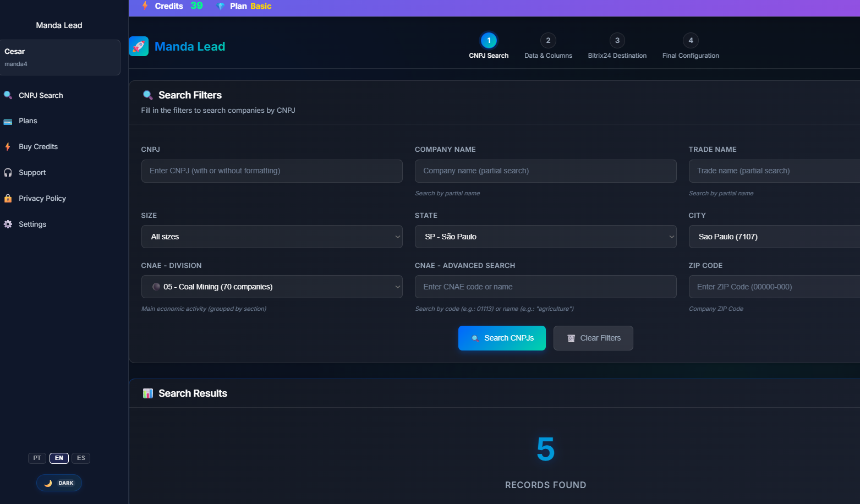Click the Manda Lead rocket logo icon
Screen dimensions: 860x504
pyautogui.click(x=139, y=47)
